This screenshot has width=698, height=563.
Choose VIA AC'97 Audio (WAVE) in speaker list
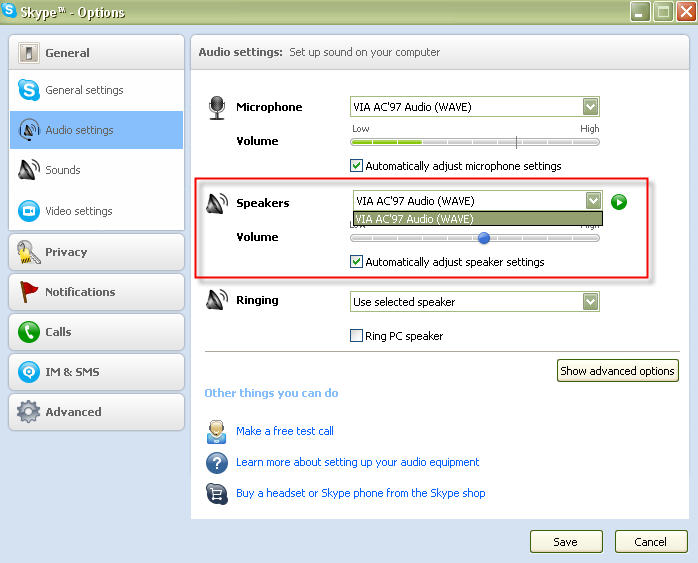point(478,219)
